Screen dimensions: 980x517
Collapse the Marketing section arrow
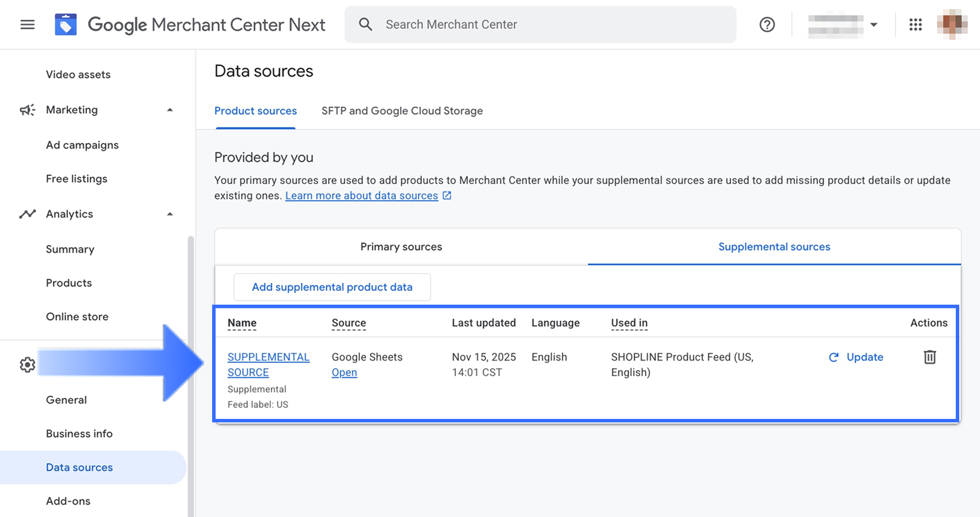coord(170,110)
